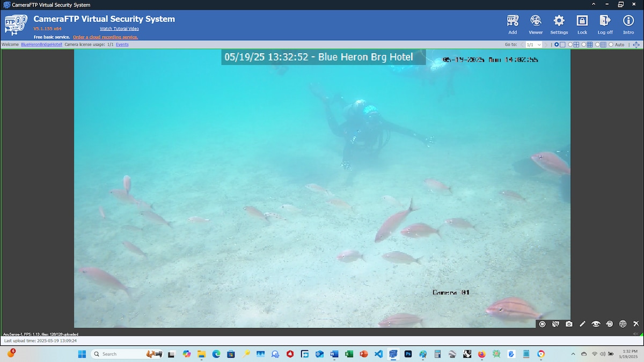Open the Watch Tutorial Video link

point(119,28)
